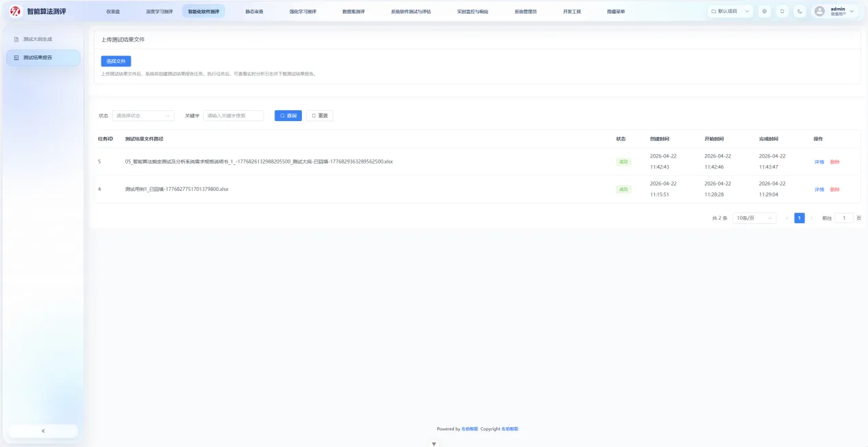Click 东柏智能 link after Copyright
This screenshot has height=447, width=868.
[510, 429]
